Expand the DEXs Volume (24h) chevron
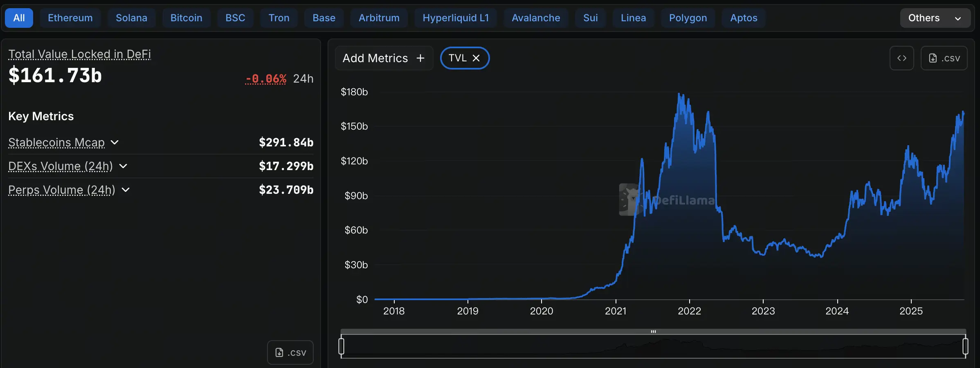This screenshot has height=368, width=980. (123, 166)
